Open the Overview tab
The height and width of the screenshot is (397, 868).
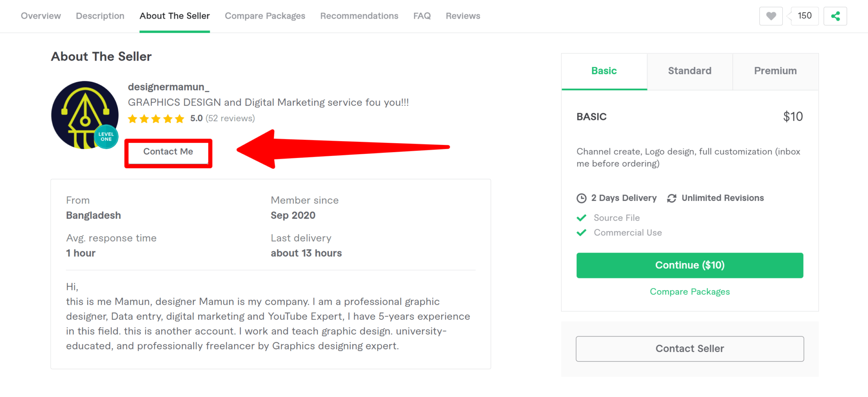41,16
